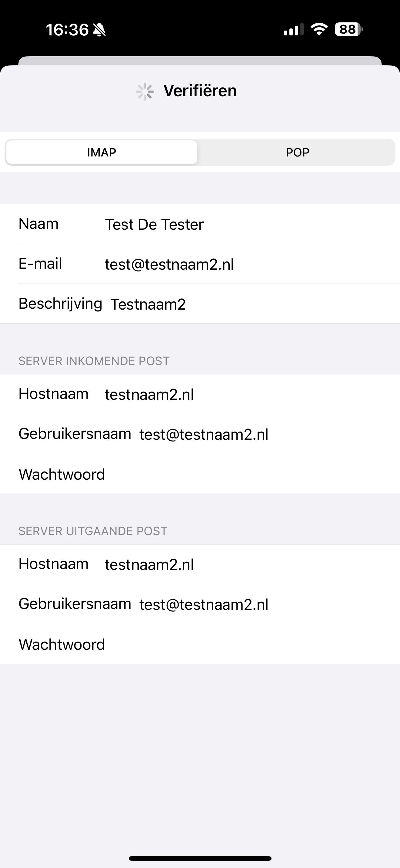The height and width of the screenshot is (868, 400).
Task: Tap the 16:36 clock in status bar
Action: click(67, 30)
